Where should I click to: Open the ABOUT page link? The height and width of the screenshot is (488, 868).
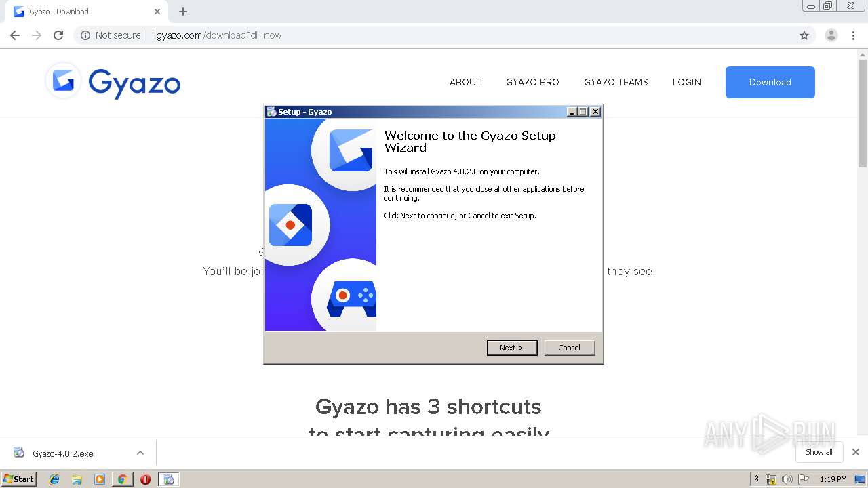coord(465,82)
